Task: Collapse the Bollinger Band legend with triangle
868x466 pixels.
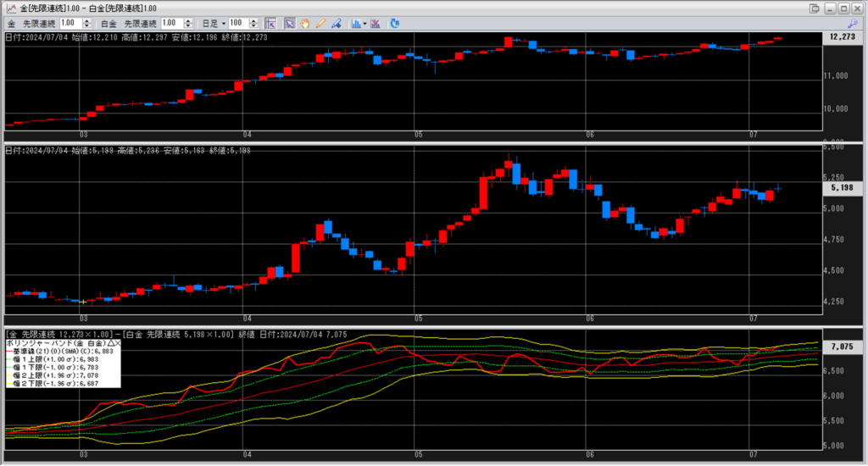Action: 109,342
